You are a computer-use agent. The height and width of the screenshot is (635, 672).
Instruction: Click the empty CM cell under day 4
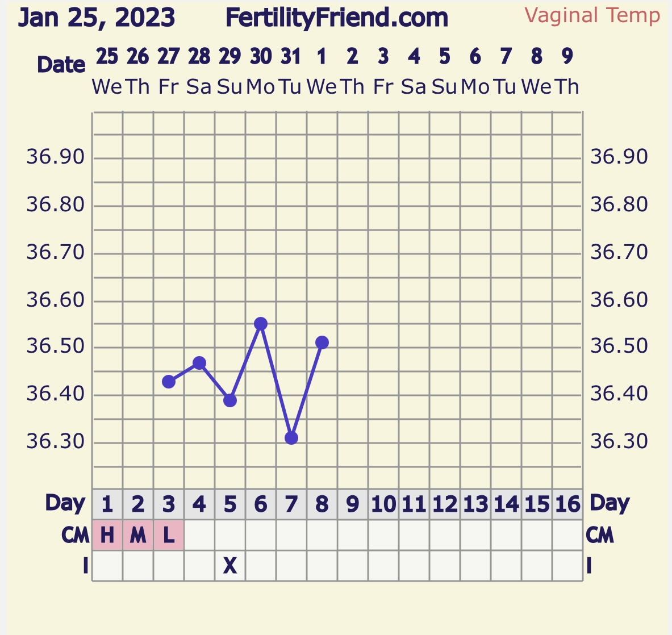tap(199, 535)
